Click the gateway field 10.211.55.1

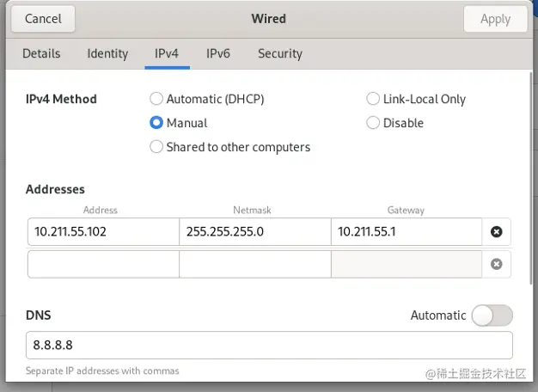pos(406,231)
